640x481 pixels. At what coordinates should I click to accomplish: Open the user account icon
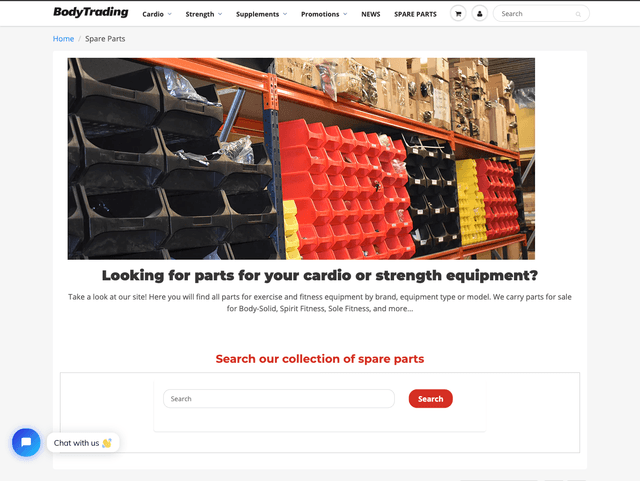tap(480, 13)
